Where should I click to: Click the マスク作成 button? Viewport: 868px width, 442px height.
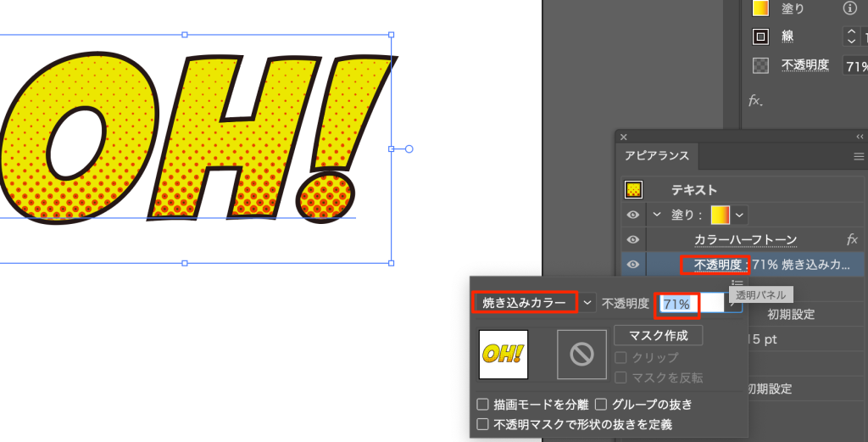pyautogui.click(x=658, y=335)
